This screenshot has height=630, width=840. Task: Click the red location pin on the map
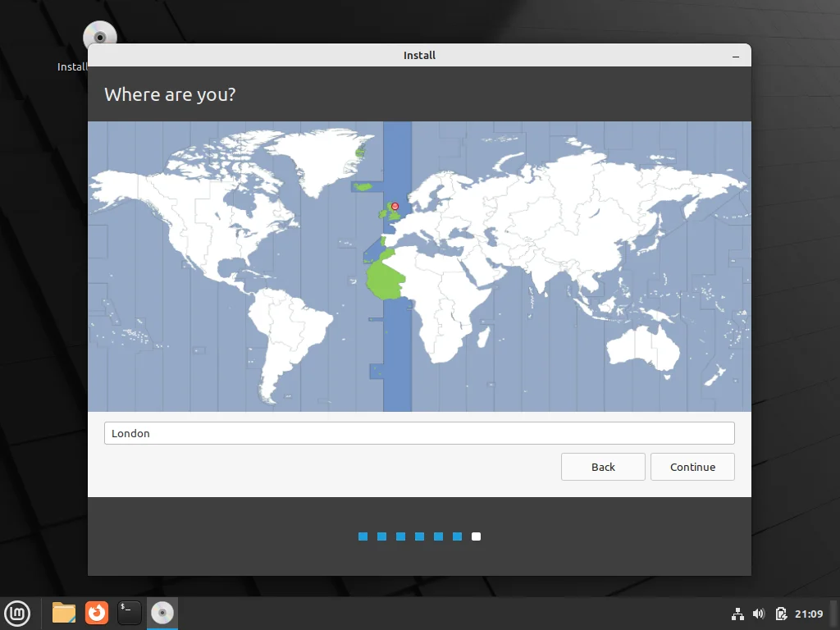pyautogui.click(x=395, y=207)
